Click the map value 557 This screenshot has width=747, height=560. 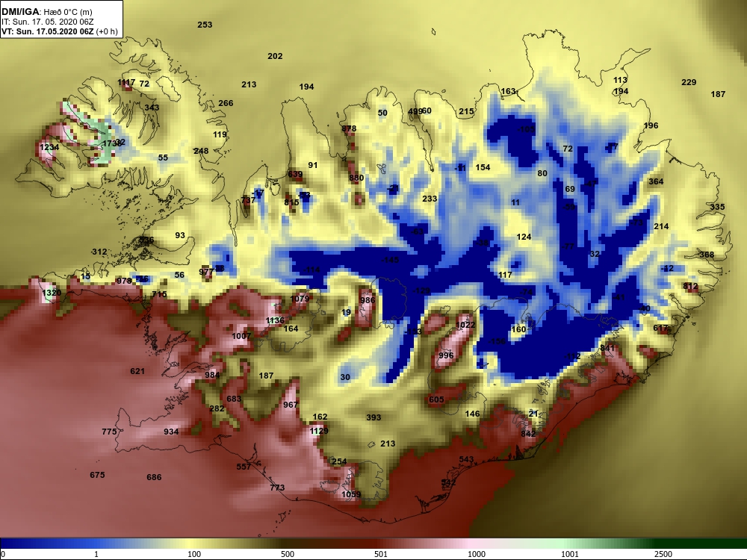click(x=244, y=467)
